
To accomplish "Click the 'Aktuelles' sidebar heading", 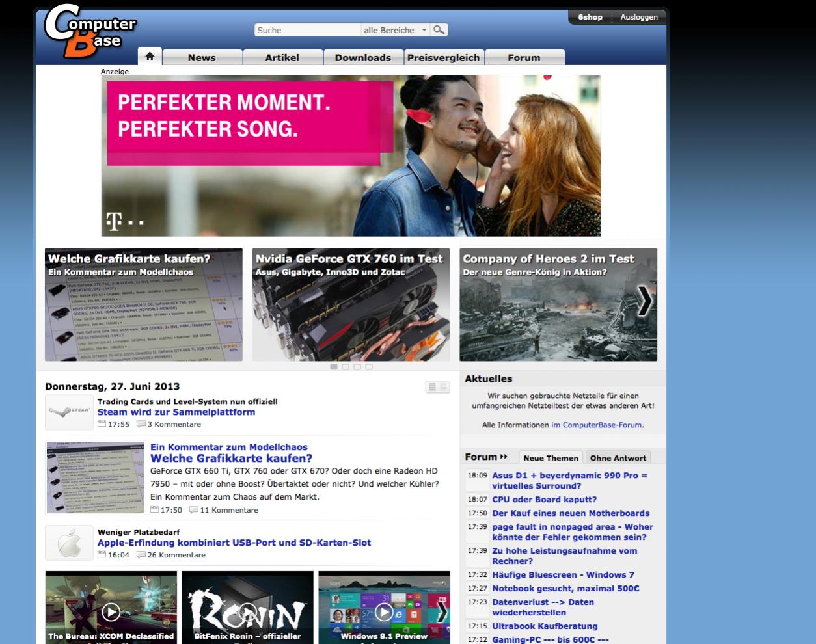I will click(488, 379).
